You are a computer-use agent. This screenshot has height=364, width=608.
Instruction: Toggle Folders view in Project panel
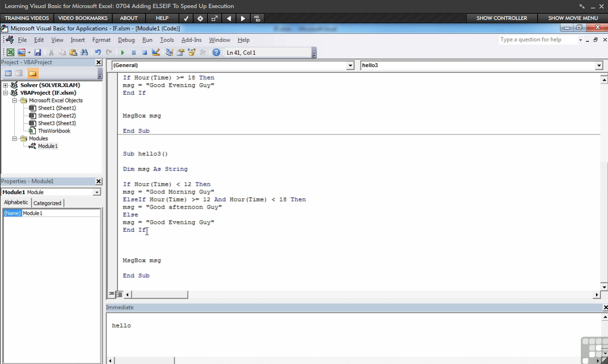[x=32, y=73]
